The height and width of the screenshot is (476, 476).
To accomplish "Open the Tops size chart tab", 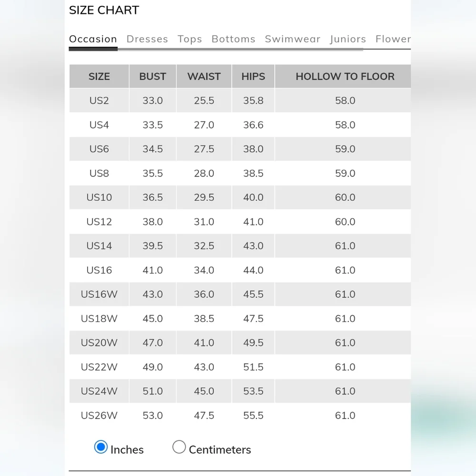I will [x=189, y=39].
